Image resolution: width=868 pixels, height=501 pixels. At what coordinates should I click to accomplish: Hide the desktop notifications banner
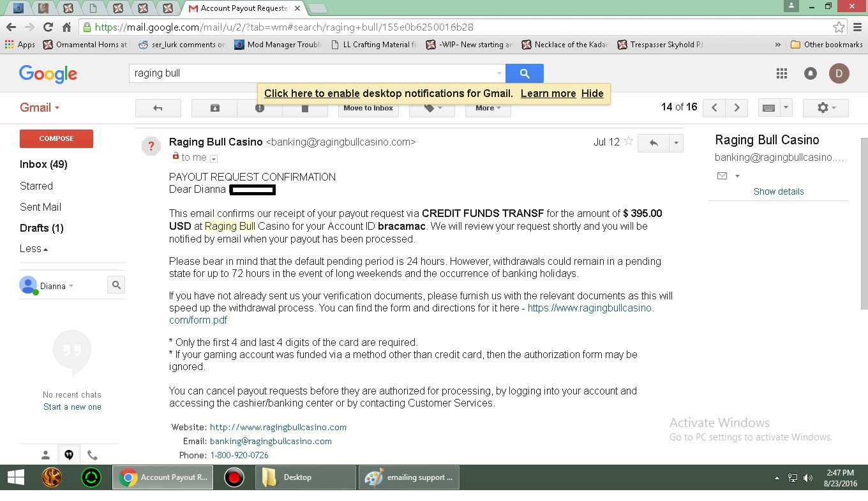tap(592, 93)
